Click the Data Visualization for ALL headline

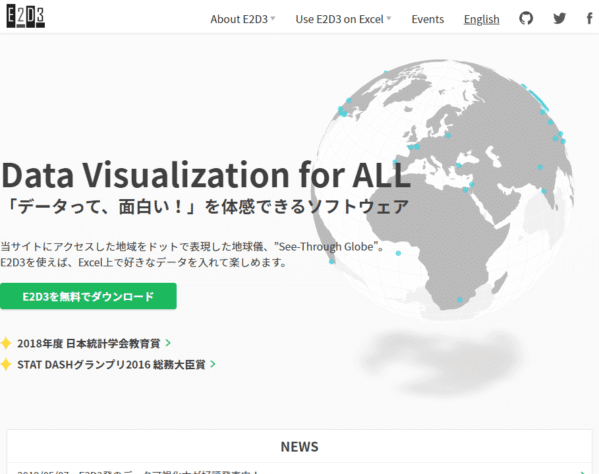pos(206,175)
